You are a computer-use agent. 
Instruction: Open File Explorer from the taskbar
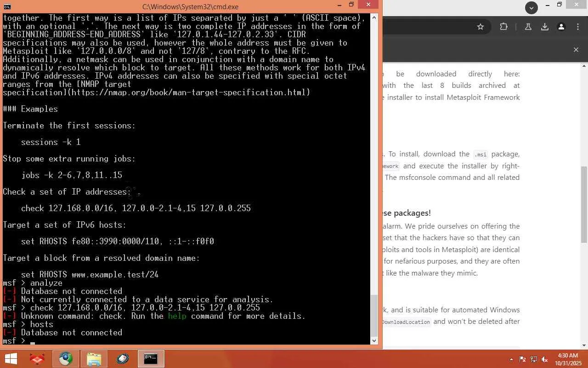pyautogui.click(x=94, y=359)
